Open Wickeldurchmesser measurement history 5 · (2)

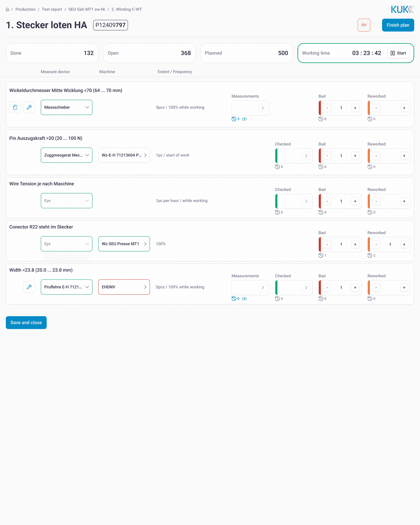point(239,119)
